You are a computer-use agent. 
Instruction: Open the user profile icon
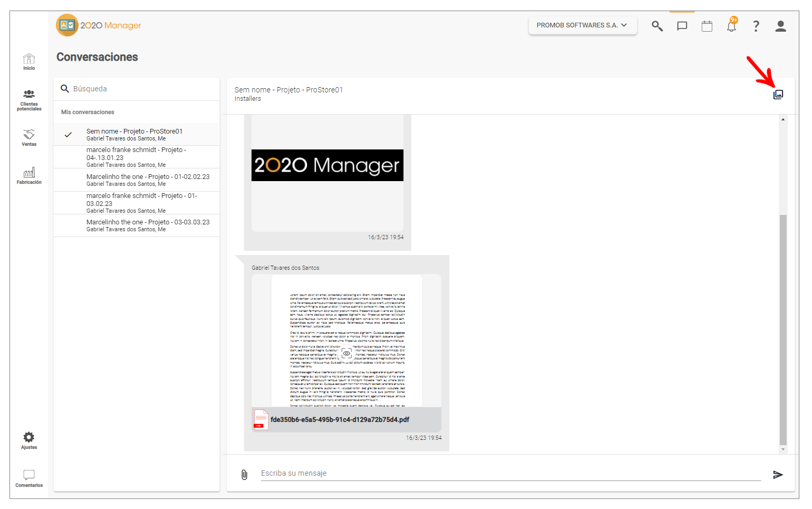pos(781,26)
